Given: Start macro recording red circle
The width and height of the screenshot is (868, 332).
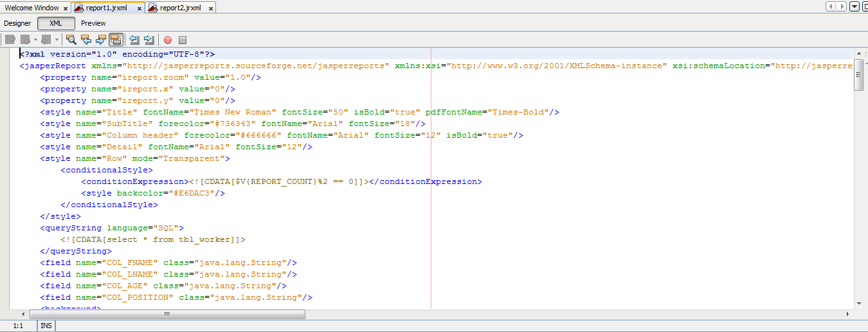Looking at the screenshot, I should pyautogui.click(x=168, y=40).
